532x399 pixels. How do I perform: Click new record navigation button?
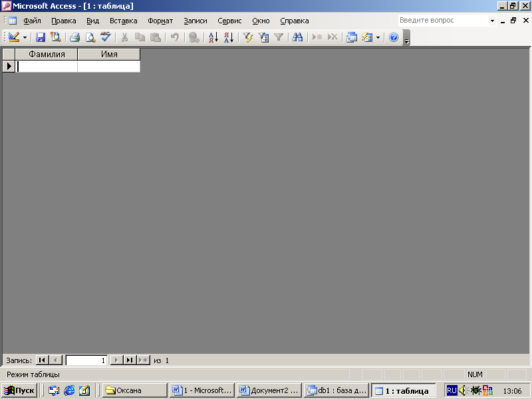pyautogui.click(x=144, y=360)
